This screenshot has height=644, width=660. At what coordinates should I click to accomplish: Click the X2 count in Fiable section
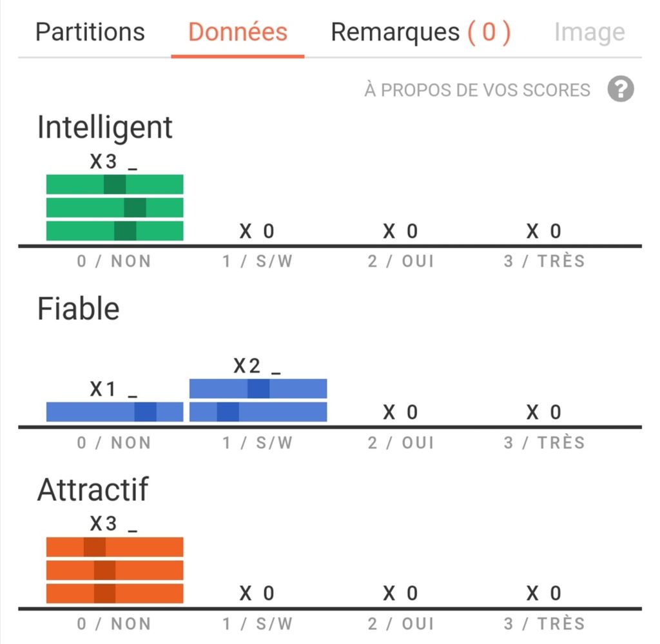point(247,366)
